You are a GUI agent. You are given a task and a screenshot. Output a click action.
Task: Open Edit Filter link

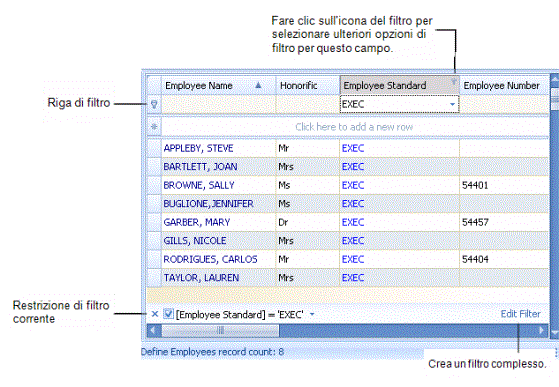[x=520, y=314]
